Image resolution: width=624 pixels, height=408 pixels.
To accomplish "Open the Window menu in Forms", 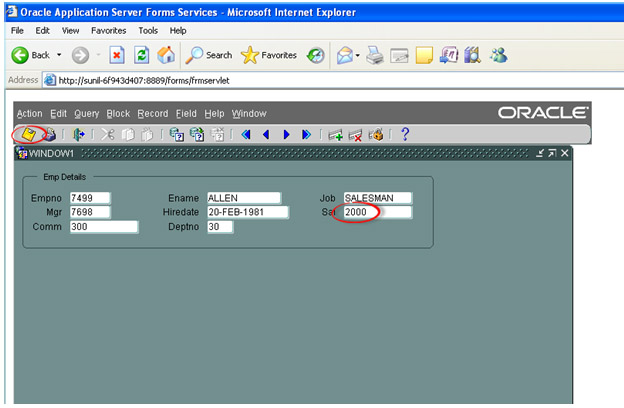I will 249,114.
